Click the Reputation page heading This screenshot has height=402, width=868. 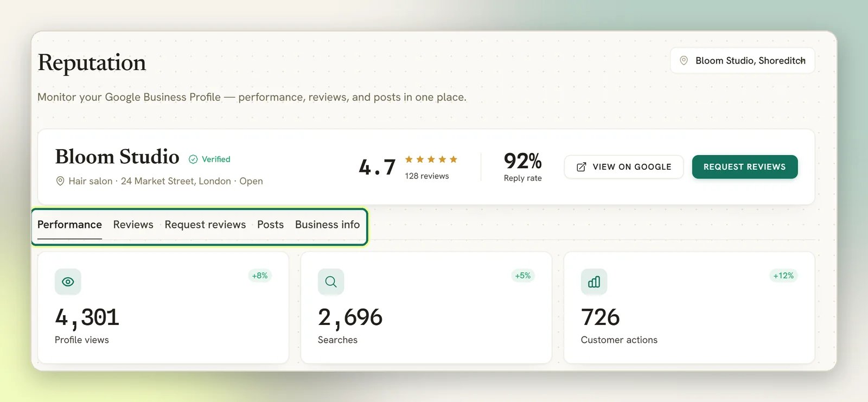(x=92, y=63)
